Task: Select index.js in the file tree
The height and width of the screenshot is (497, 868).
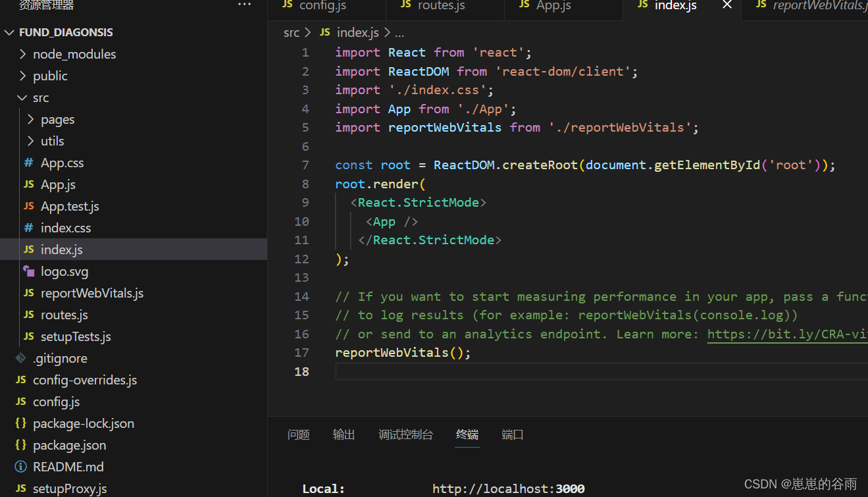Action: tap(134, 249)
